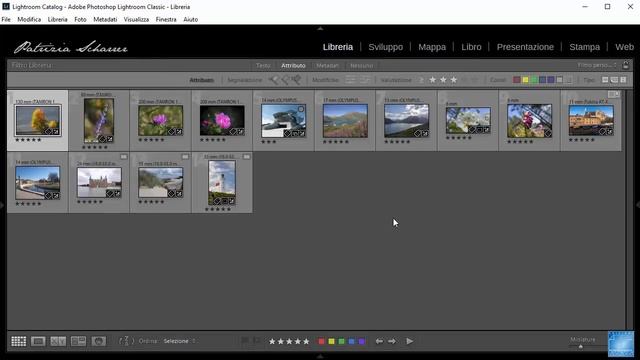Toggle the sort direction a-z icon
Image resolution: width=640 pixels, height=360 pixels.
(x=126, y=341)
